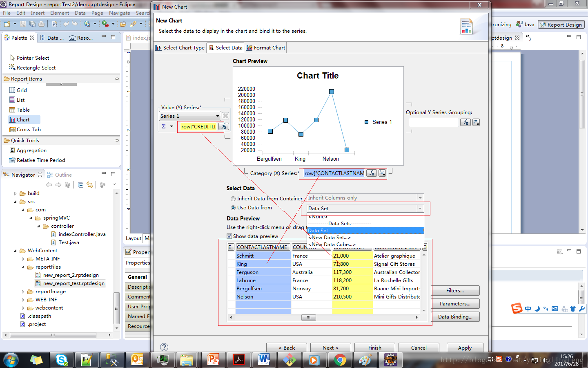Click the Optional Y Series Grouping field
This screenshot has width=588, height=368.
[x=434, y=122]
